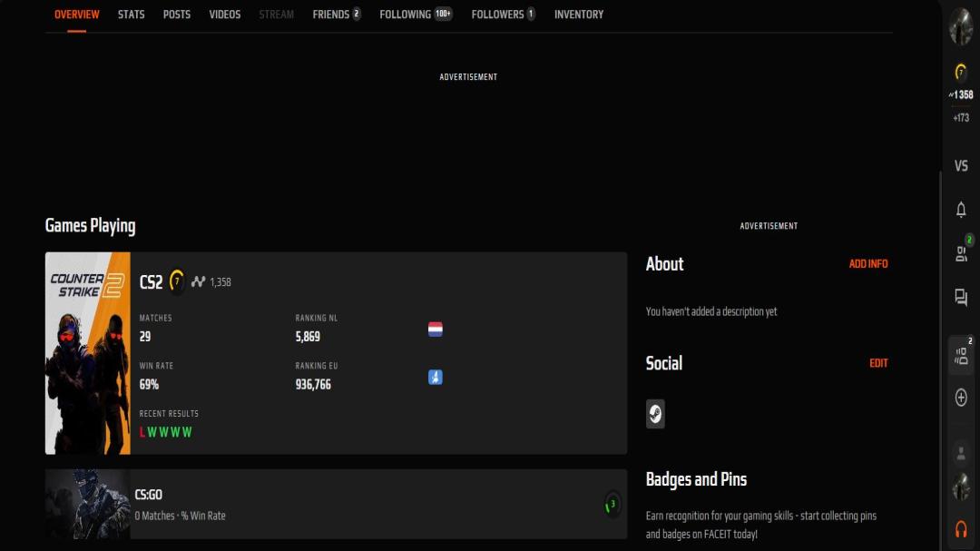Open the notifications bell
Screen dimensions: 980x551
pos(961,209)
